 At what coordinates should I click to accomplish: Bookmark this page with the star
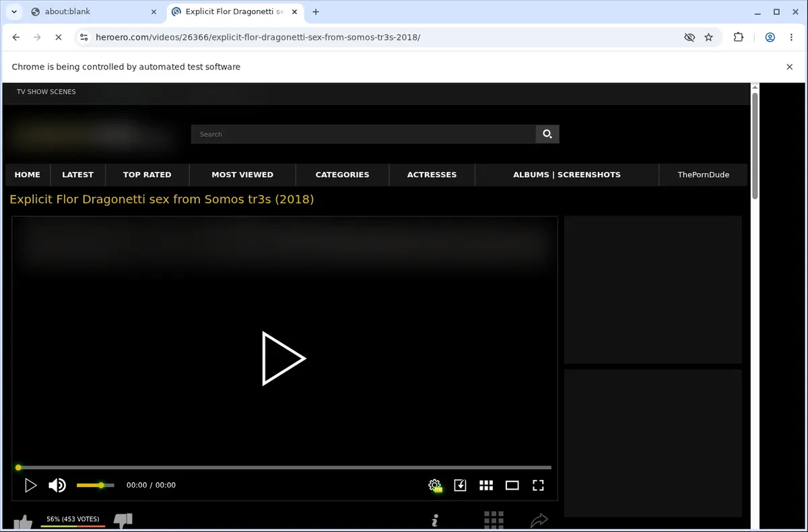(708, 38)
